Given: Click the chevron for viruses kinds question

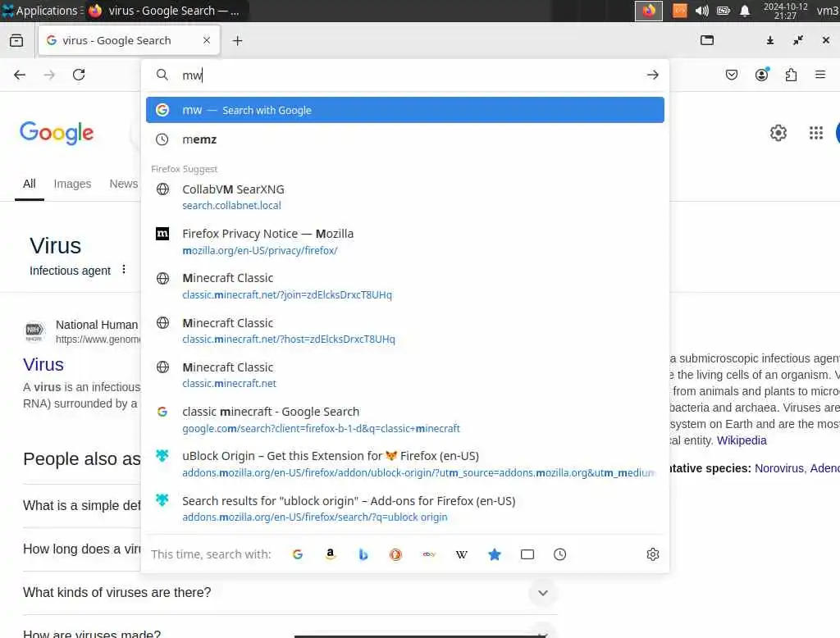Looking at the screenshot, I should 543,593.
